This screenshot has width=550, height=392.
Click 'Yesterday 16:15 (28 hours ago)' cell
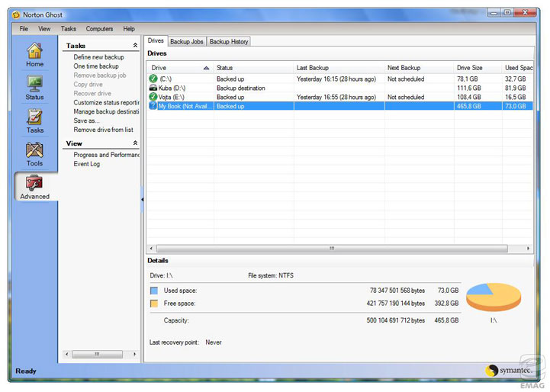[336, 79]
